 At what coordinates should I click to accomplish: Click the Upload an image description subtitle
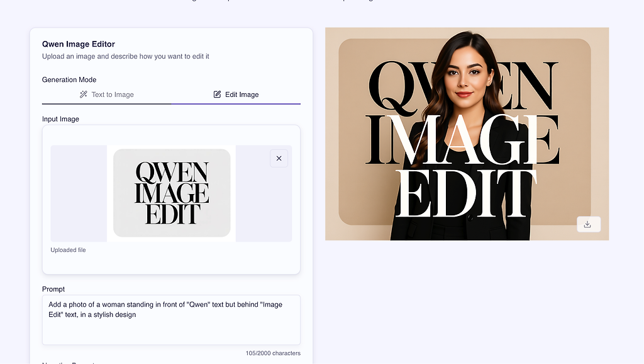tap(125, 56)
